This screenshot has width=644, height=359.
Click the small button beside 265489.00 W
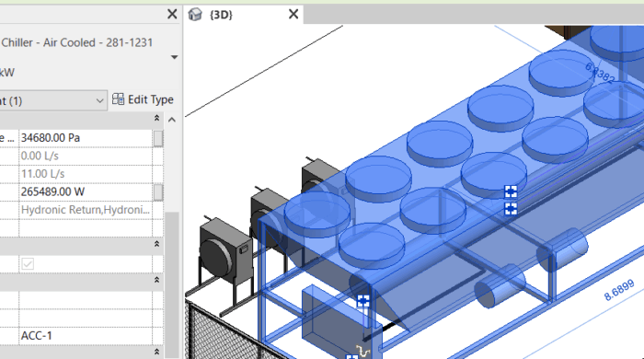click(158, 192)
